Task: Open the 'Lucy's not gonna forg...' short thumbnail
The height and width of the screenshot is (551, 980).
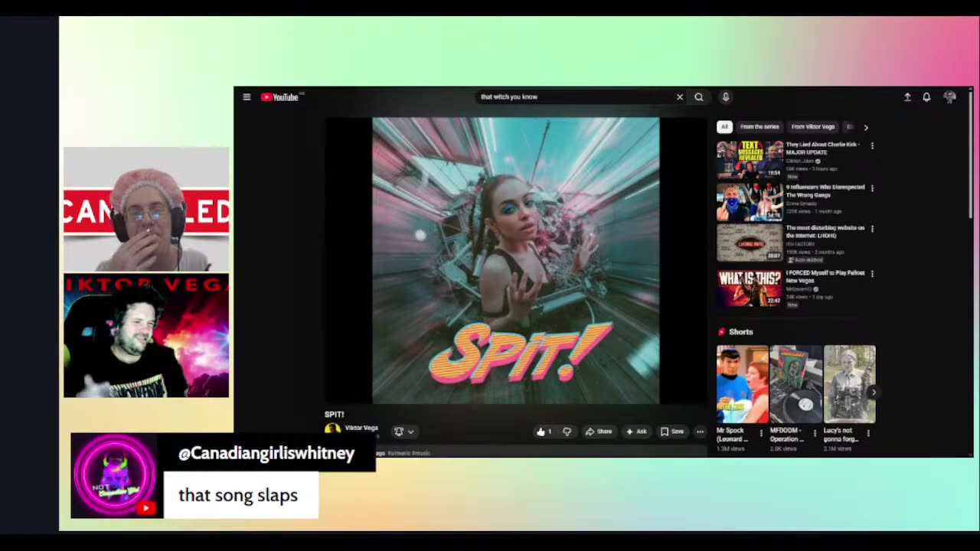Action: pyautogui.click(x=849, y=384)
